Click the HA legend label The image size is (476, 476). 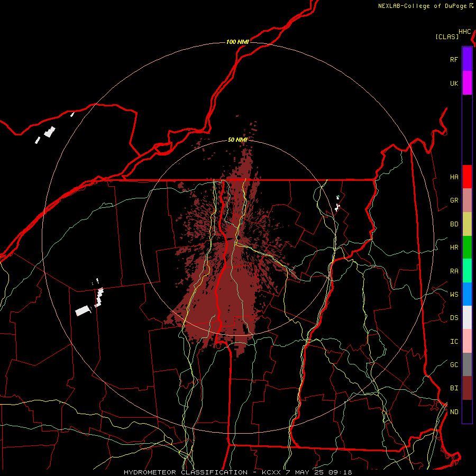pos(454,177)
